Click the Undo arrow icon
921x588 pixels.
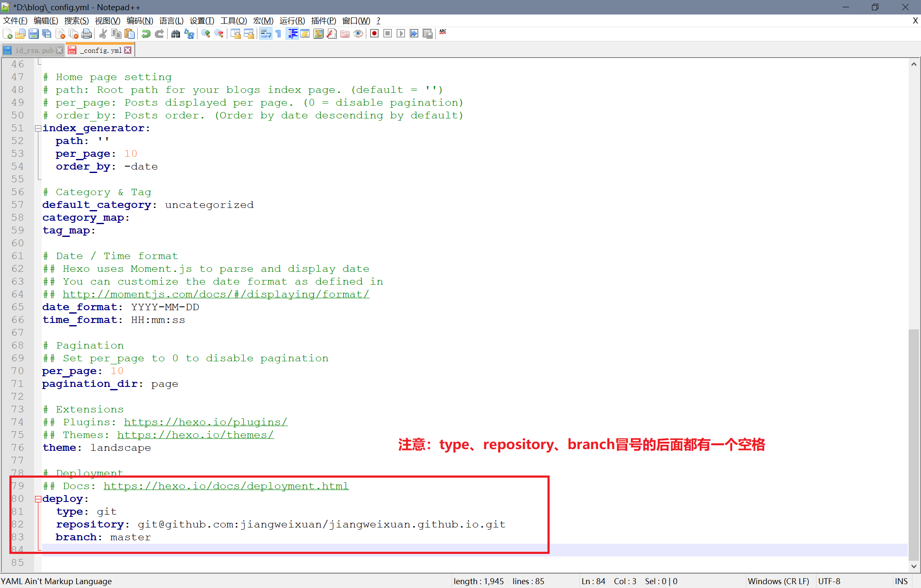tap(146, 34)
